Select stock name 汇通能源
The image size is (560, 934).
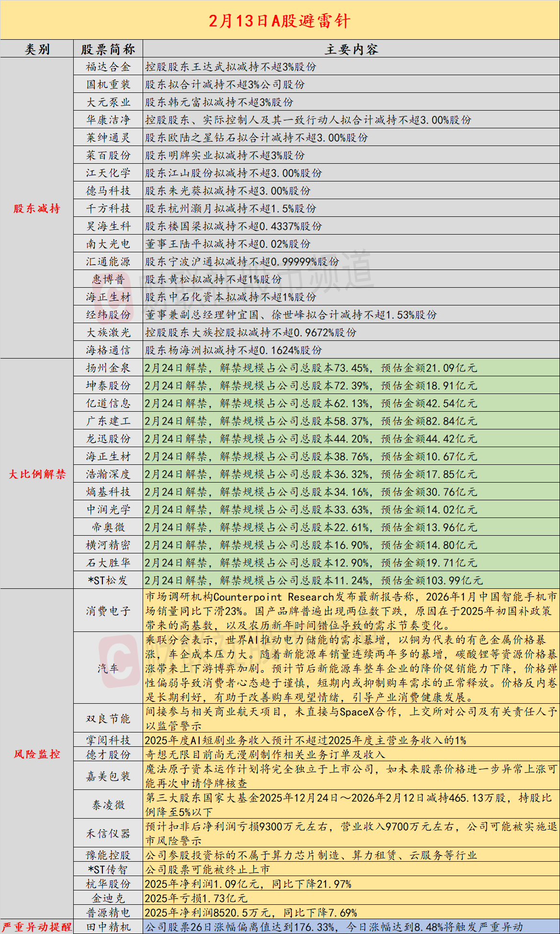[108, 262]
